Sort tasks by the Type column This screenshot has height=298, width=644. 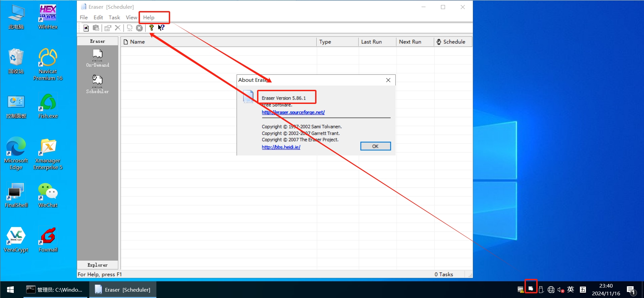pyautogui.click(x=338, y=42)
